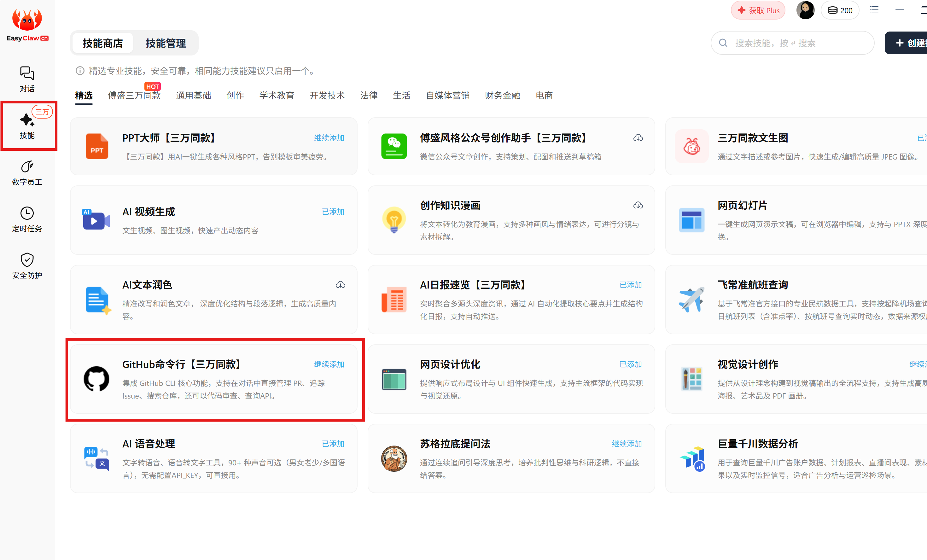Viewport: 927px width, 560px height.
Task: Click the AI 视频生成 camera icon
Action: point(96,219)
